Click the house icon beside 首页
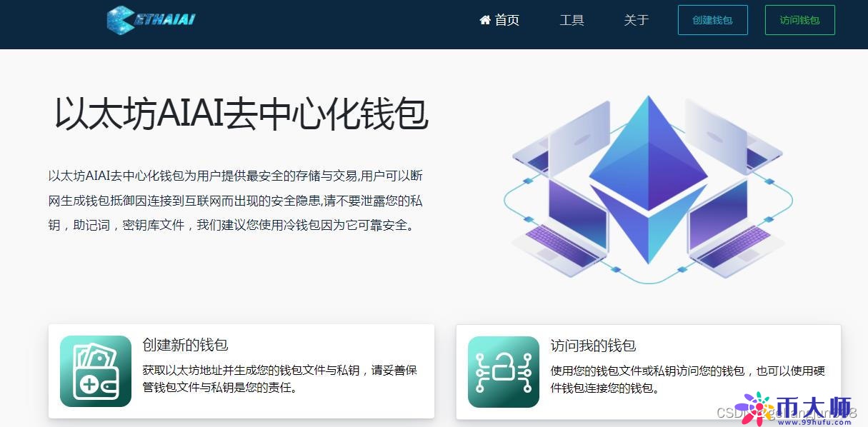This screenshot has height=427, width=868. (x=485, y=20)
